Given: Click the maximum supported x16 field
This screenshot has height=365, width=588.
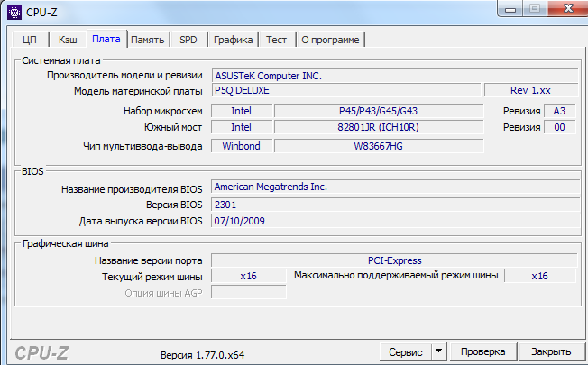Looking at the screenshot, I should point(539,276).
